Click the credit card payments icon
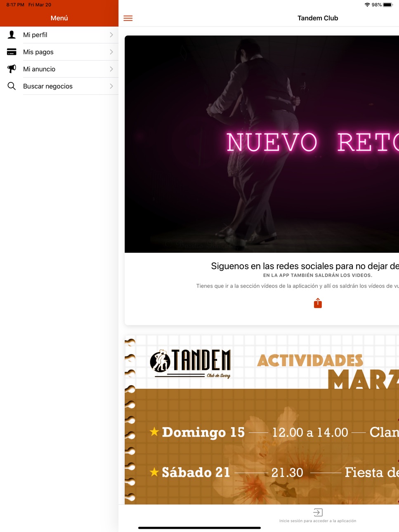Image resolution: width=399 pixels, height=532 pixels. coord(12,52)
